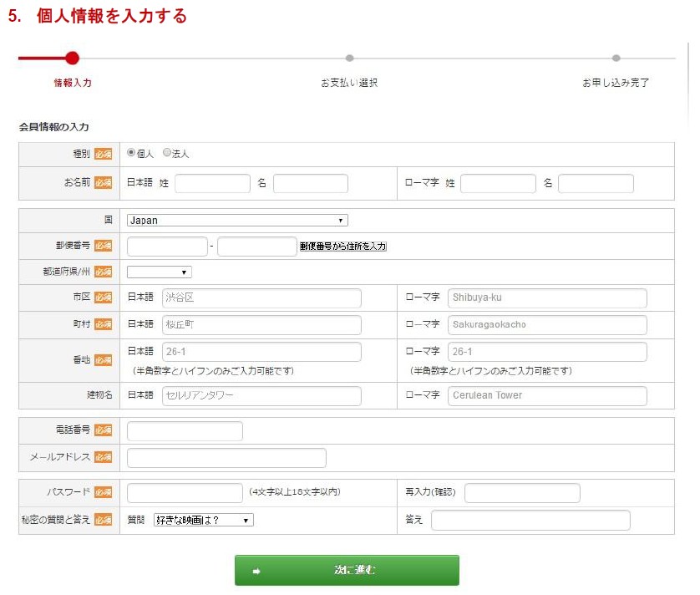
Task: Click 郵便番号から住所を入力 button
Action: coord(342,247)
